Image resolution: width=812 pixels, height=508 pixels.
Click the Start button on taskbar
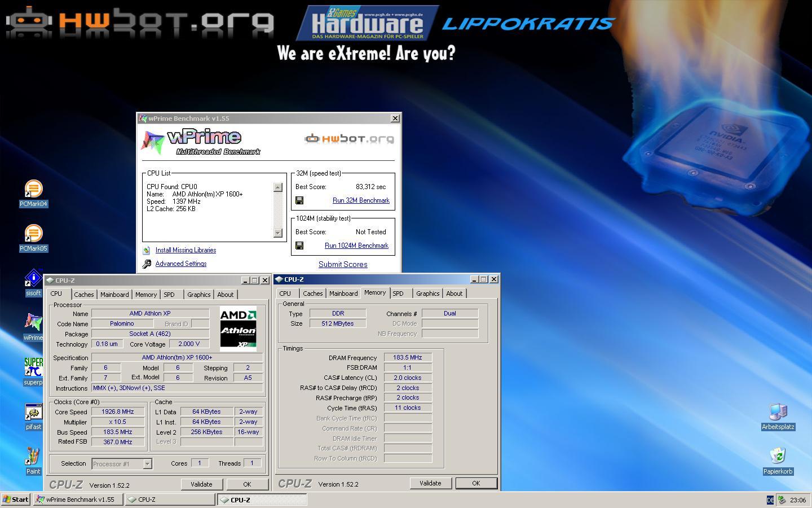16,500
